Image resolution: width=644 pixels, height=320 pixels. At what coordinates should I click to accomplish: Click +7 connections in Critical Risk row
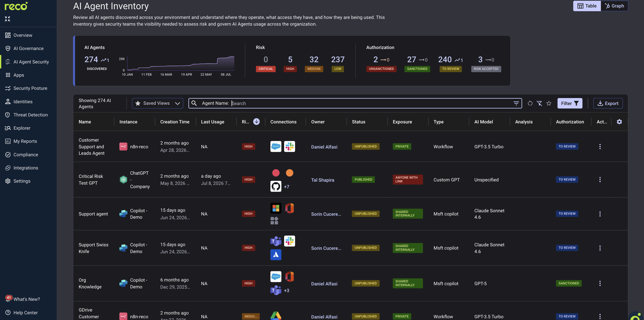click(287, 187)
